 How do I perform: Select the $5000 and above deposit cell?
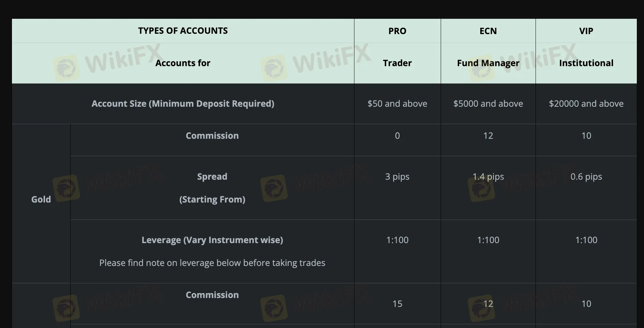tap(488, 104)
